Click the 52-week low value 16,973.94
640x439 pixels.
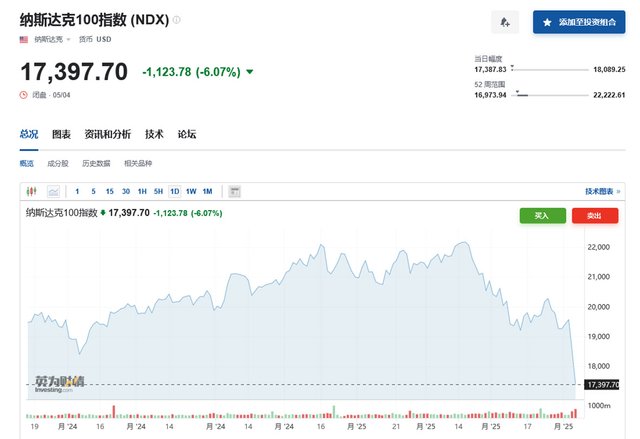tap(490, 95)
